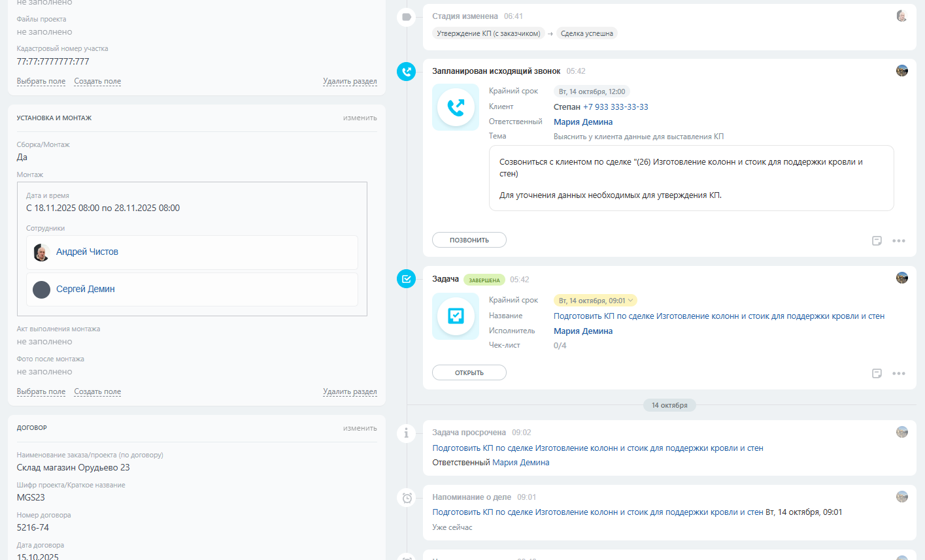Click Выбрать поле under the cadastral number section
Image resolution: width=925 pixels, height=560 pixels.
[x=41, y=82]
